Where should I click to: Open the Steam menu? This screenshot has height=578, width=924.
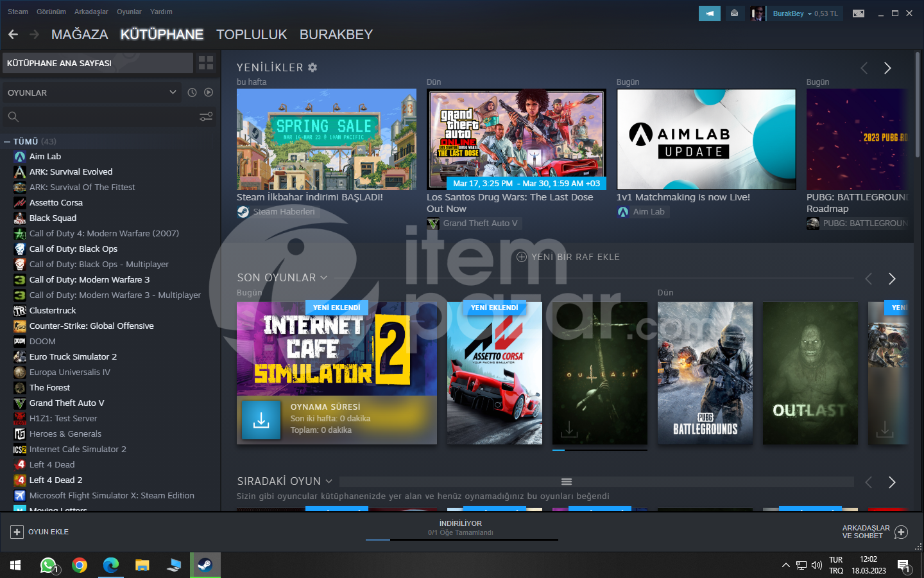pos(18,12)
